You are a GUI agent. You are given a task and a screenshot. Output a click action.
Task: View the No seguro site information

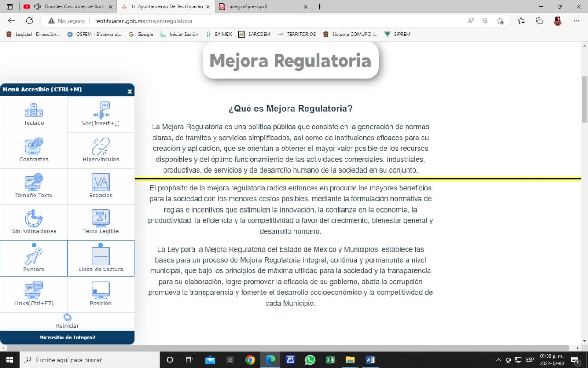pos(66,21)
